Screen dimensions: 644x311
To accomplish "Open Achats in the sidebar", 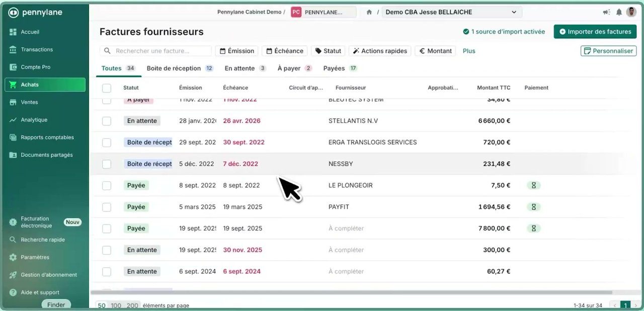I will tap(45, 85).
